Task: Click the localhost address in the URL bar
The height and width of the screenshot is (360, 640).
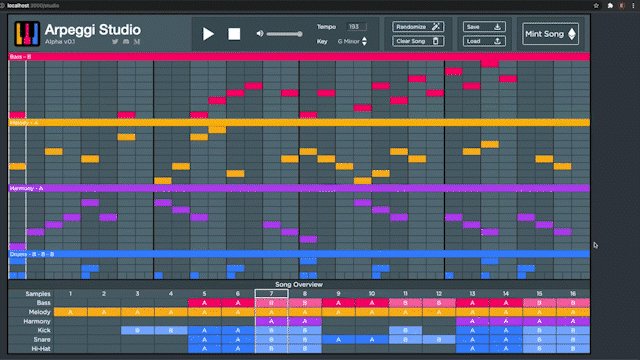Action: [33, 6]
